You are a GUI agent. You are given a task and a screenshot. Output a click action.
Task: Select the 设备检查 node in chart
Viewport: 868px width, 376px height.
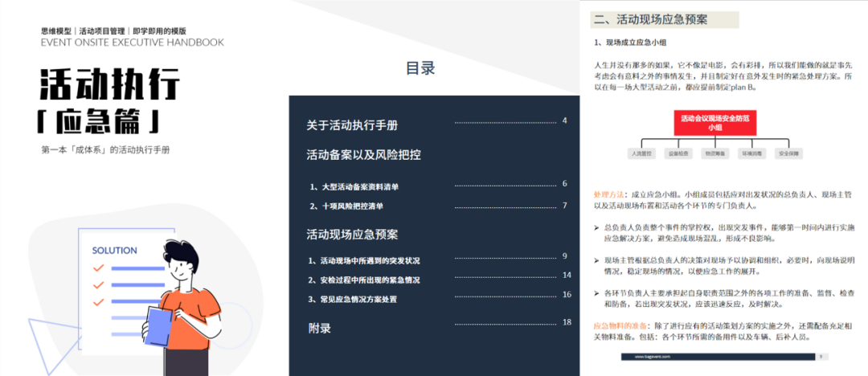pos(678,153)
